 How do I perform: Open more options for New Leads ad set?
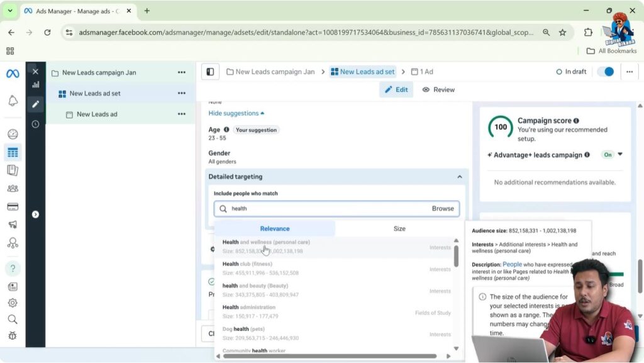coord(182,93)
